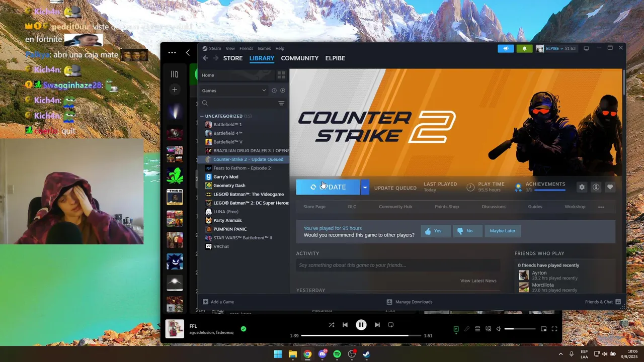Viewport: 644px width, 362px height.
Task: Open dropdown arrow beside UPDATE button
Action: 365,187
